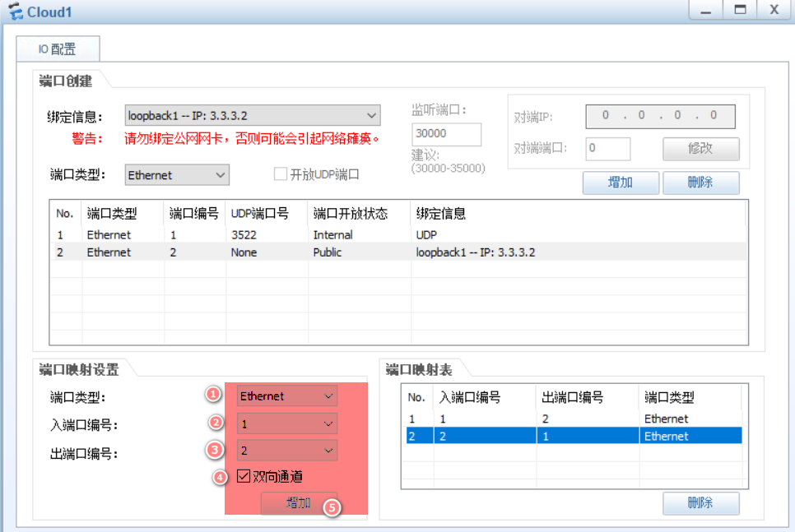Close the Cloud1 window
Image resolution: width=795 pixels, height=532 pixels.
774,10
